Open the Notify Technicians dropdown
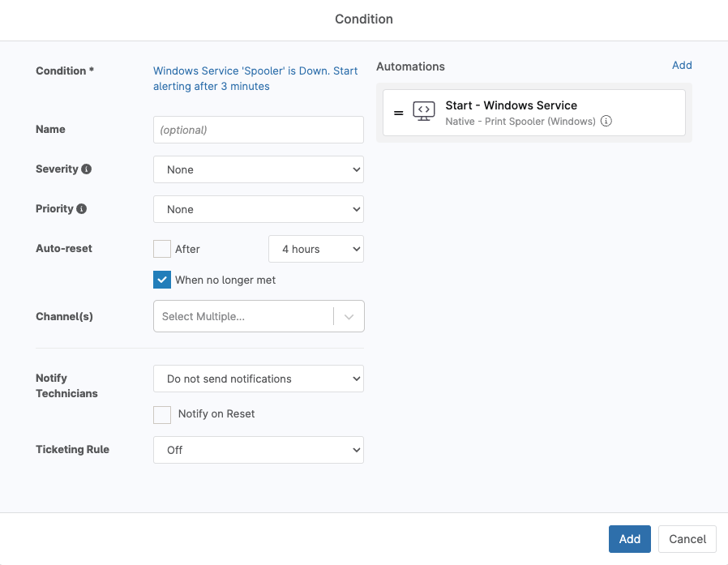728x565 pixels. (258, 379)
